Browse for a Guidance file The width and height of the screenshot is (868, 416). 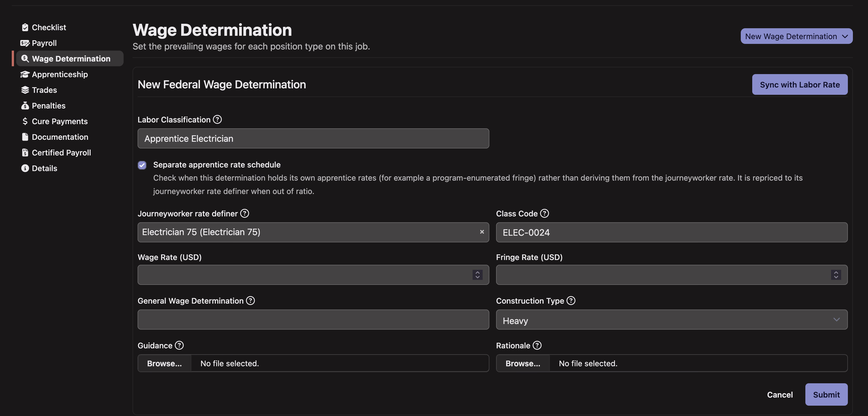(164, 363)
